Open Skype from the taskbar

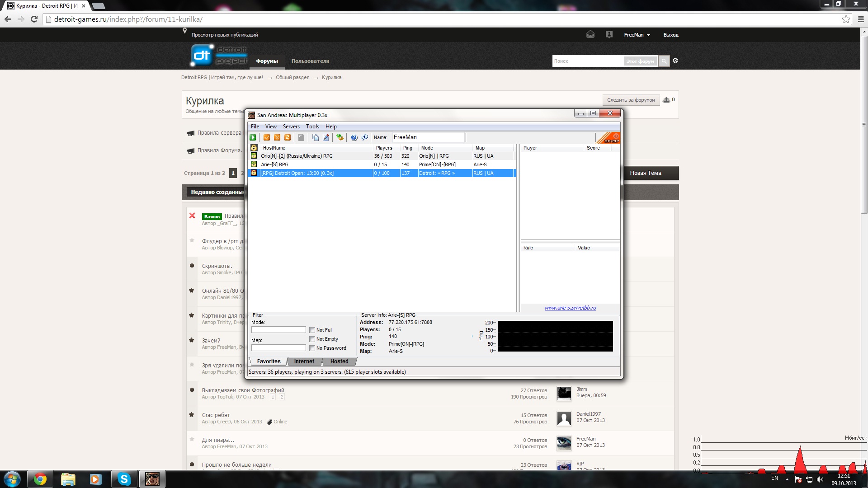(x=124, y=479)
